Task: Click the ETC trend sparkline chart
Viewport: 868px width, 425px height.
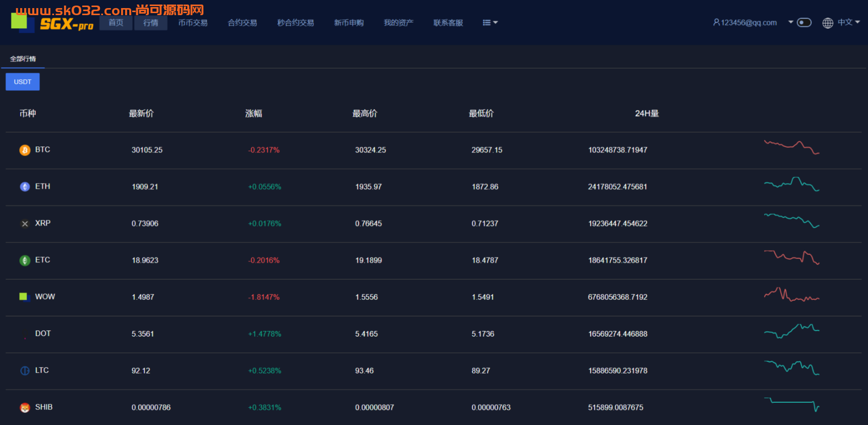Action: coord(792,257)
